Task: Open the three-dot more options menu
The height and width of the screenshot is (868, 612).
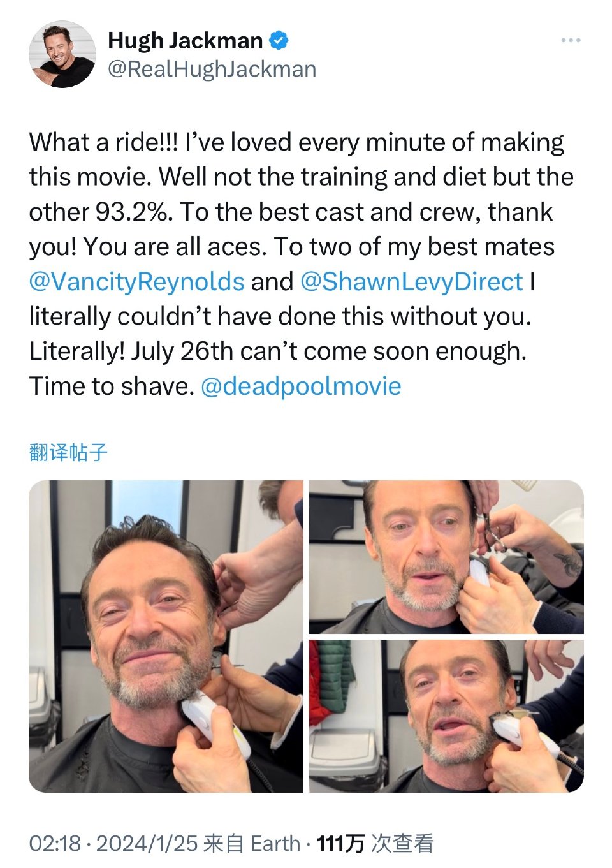Action: [x=570, y=40]
